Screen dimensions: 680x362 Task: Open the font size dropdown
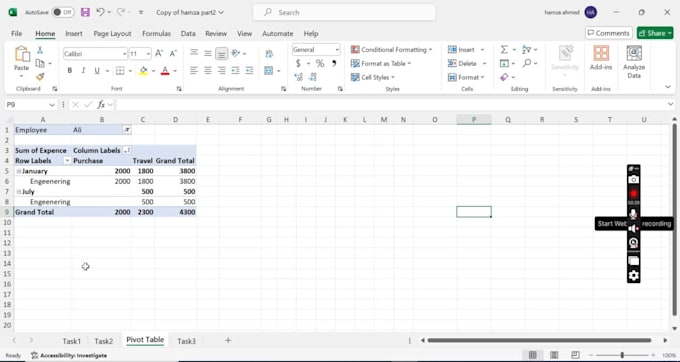coord(148,54)
